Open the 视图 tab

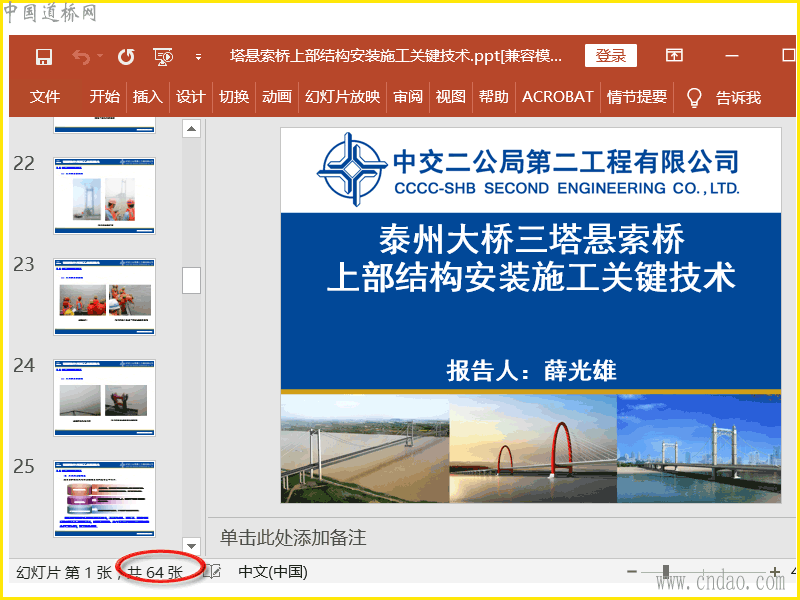pos(451,96)
